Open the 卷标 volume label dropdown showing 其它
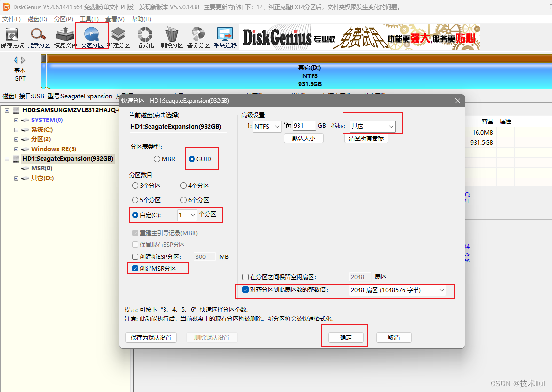Viewport: 552px width, 392px height. pyautogui.click(x=373, y=126)
